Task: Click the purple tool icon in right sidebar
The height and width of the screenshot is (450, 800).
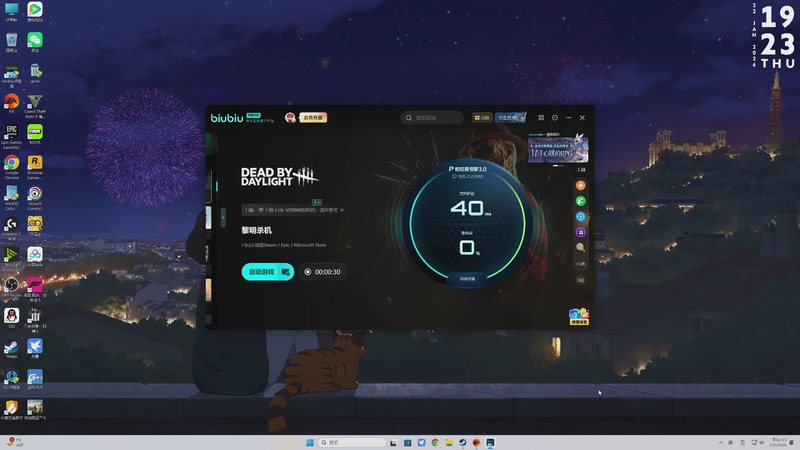Action: click(581, 232)
